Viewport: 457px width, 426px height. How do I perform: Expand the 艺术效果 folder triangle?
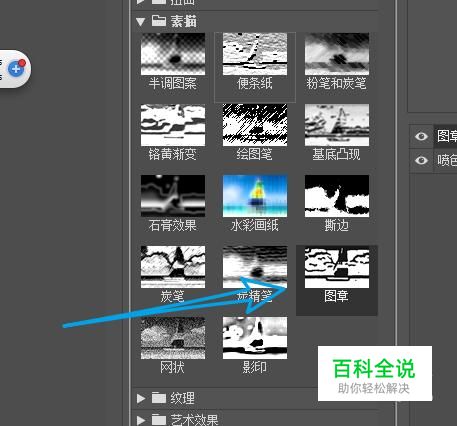point(141,420)
